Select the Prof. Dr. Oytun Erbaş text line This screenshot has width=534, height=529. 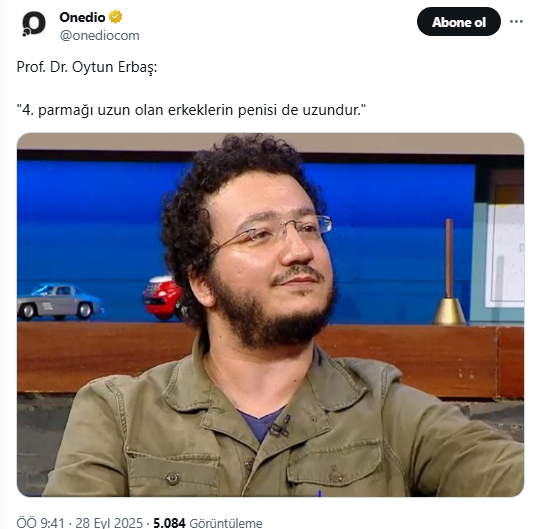coord(87,67)
